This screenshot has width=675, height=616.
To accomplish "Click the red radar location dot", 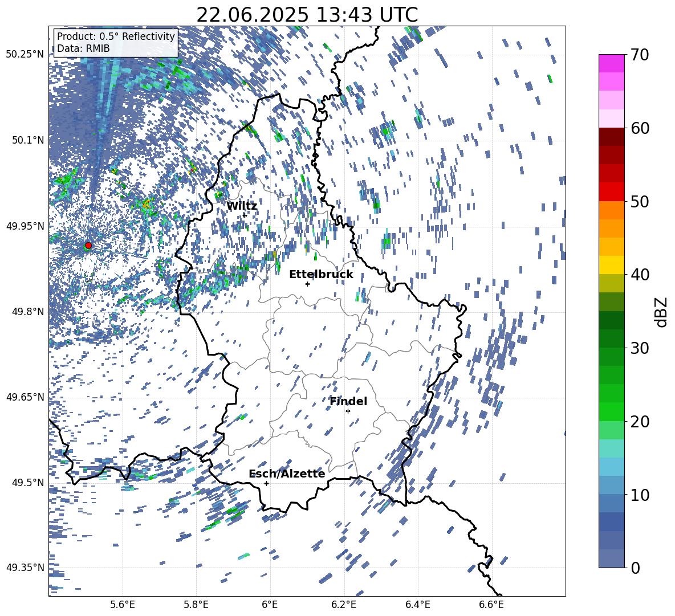I will [x=88, y=246].
